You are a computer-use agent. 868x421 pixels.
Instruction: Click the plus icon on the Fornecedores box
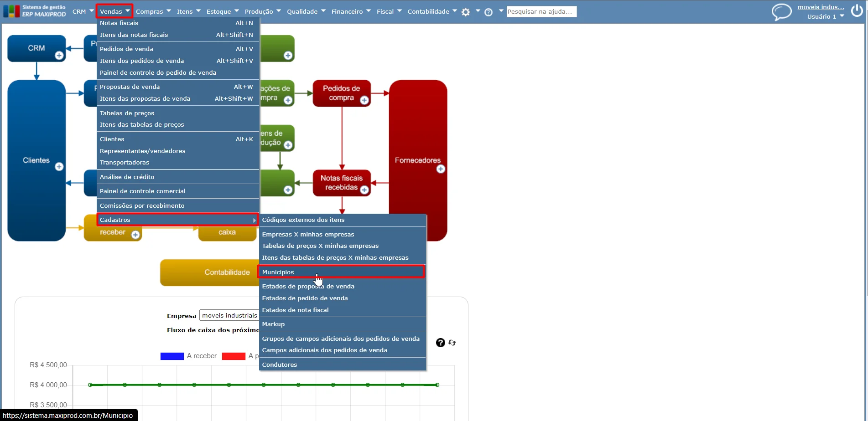[441, 169]
